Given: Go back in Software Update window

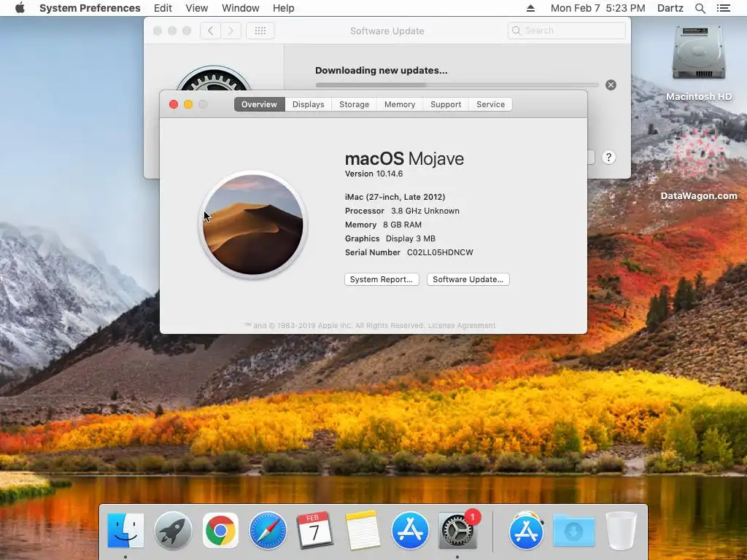Looking at the screenshot, I should click(210, 31).
